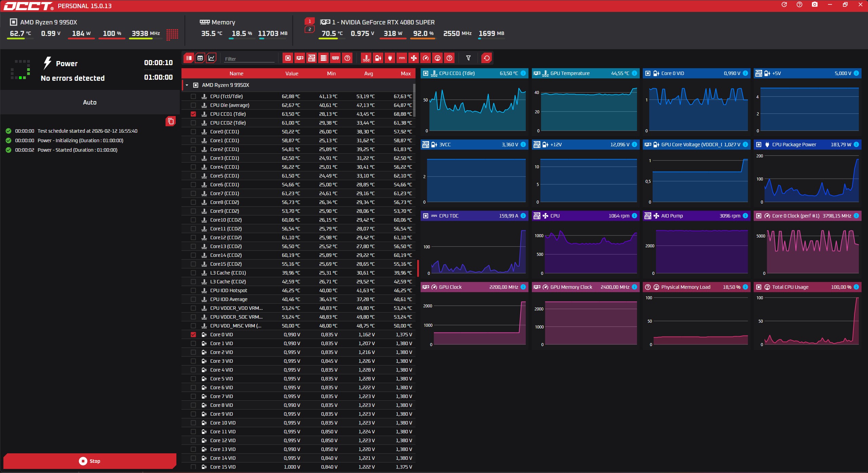Take a screenshot with the camera icon

pos(814,5)
